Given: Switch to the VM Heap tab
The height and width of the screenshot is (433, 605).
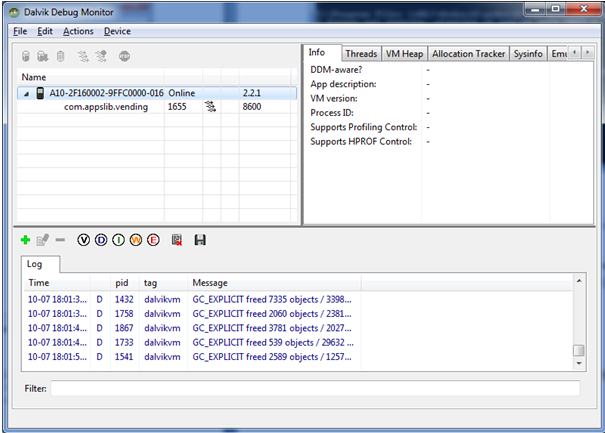Looking at the screenshot, I should coord(404,54).
